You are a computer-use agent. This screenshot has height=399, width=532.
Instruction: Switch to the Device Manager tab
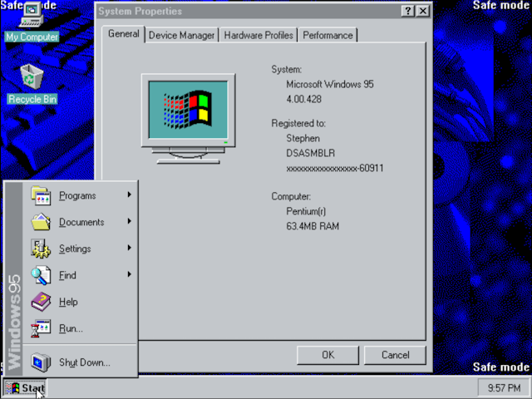181,35
